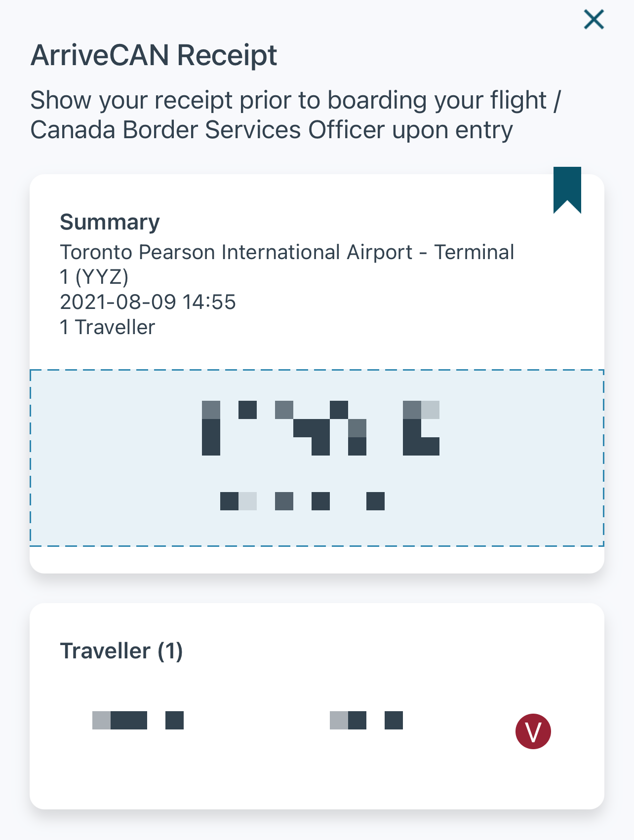Select the redacted initials next to the avatar
This screenshot has width=634, height=840.
click(365, 721)
